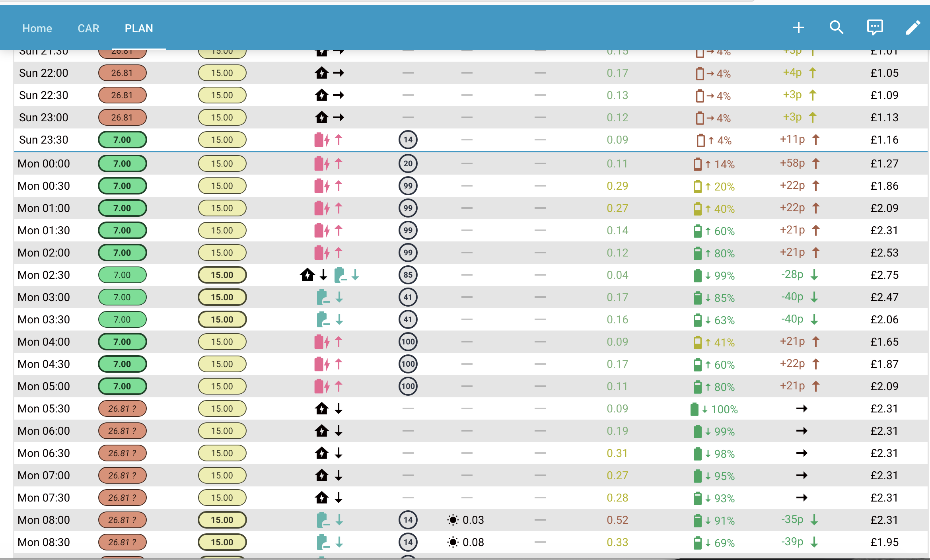
Task: Click discharge battery icon in Mon 03:00 row
Action: 323,297
